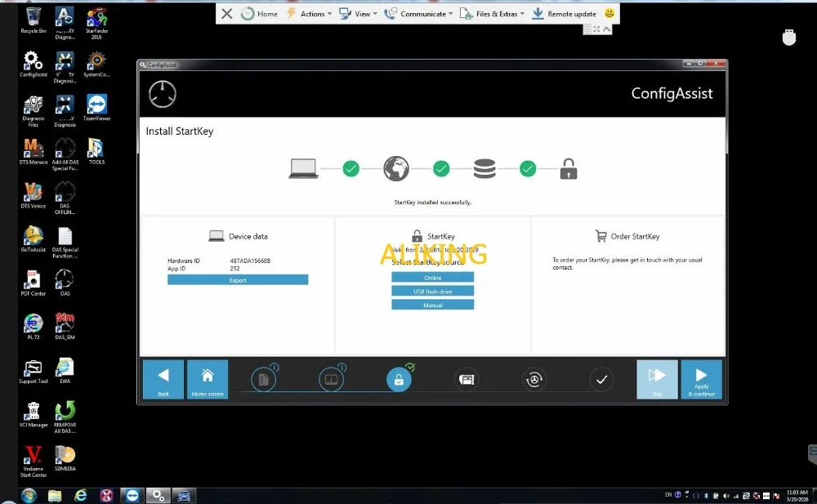The image size is (817, 504).
Task: Open the Diagnosis Files shortcut
Action: click(33, 111)
